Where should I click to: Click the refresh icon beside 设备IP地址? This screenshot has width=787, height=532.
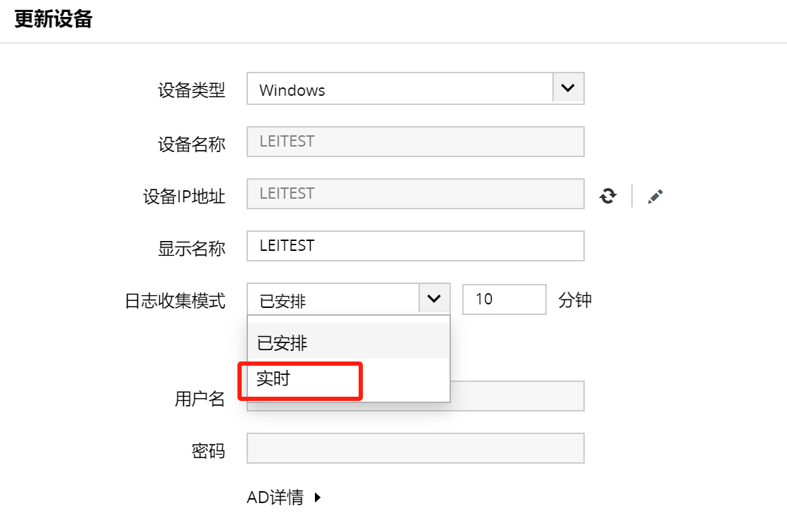click(x=607, y=196)
